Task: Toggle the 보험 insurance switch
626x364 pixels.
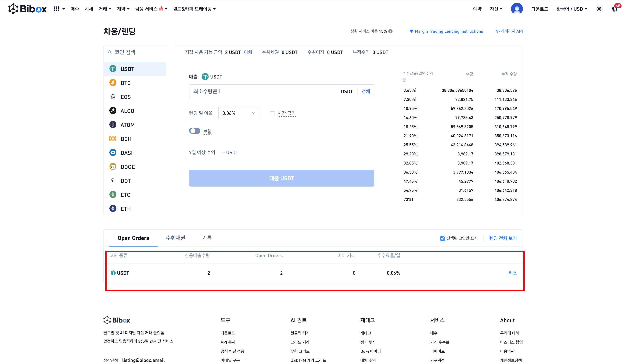Action: tap(195, 131)
